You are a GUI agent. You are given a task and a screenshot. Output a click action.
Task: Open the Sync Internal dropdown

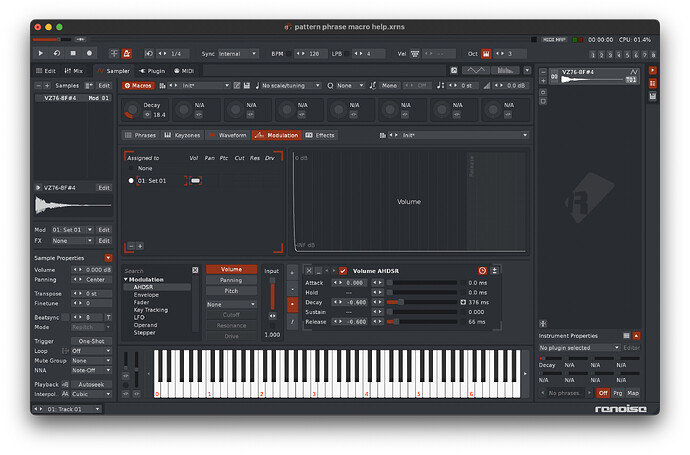[x=238, y=54]
